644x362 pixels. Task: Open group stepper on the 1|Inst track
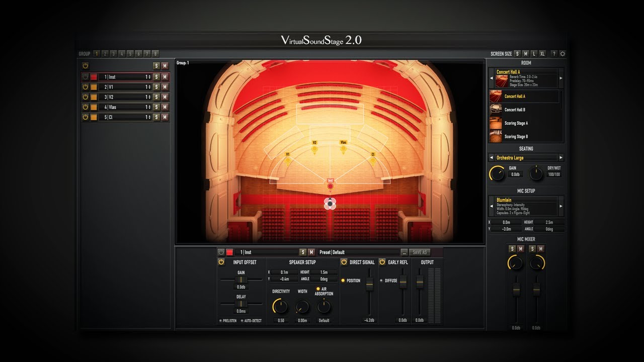click(x=149, y=77)
